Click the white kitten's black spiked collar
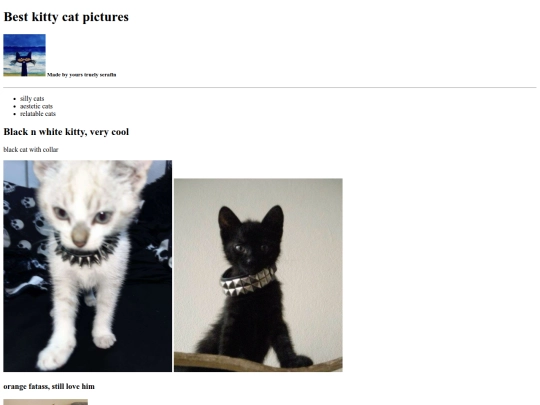The height and width of the screenshot is (405, 540). [x=86, y=251]
